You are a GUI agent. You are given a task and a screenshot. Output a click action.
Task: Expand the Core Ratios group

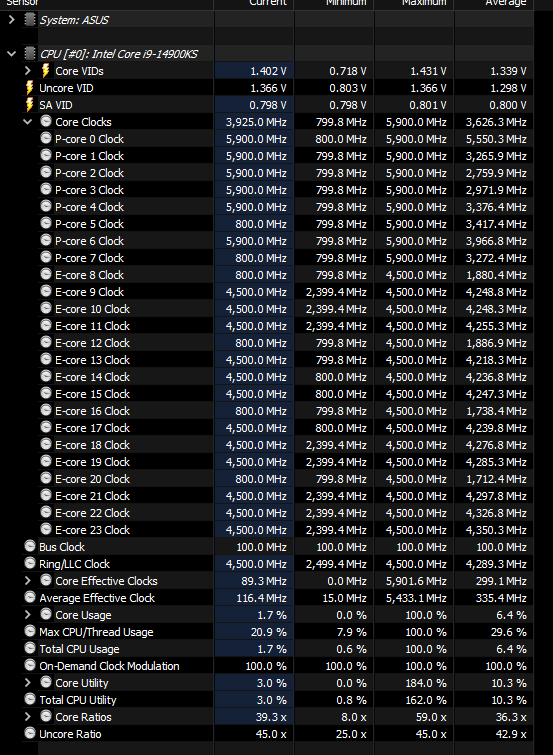click(x=28, y=717)
